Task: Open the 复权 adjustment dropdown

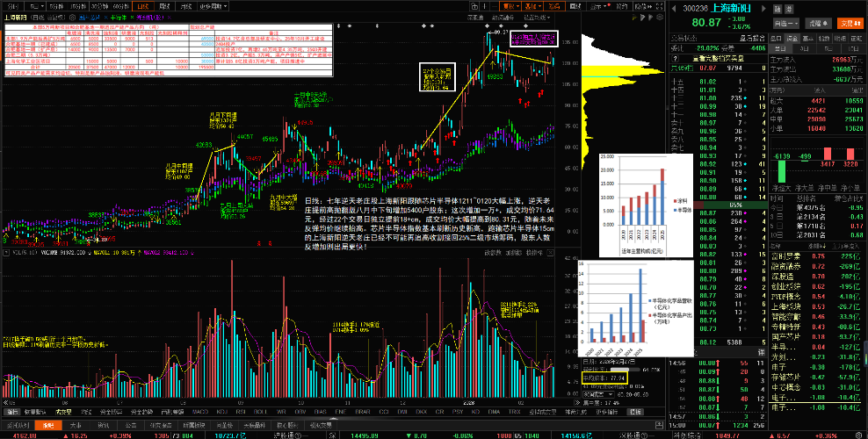Action: (511, 7)
